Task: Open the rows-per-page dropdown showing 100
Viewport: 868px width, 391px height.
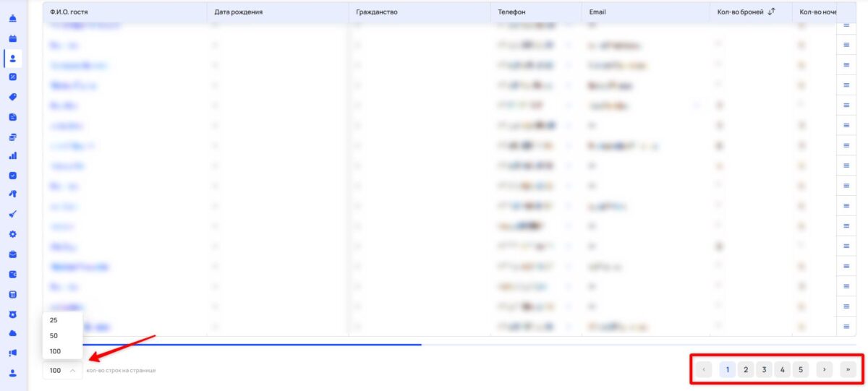Action: click(x=62, y=370)
